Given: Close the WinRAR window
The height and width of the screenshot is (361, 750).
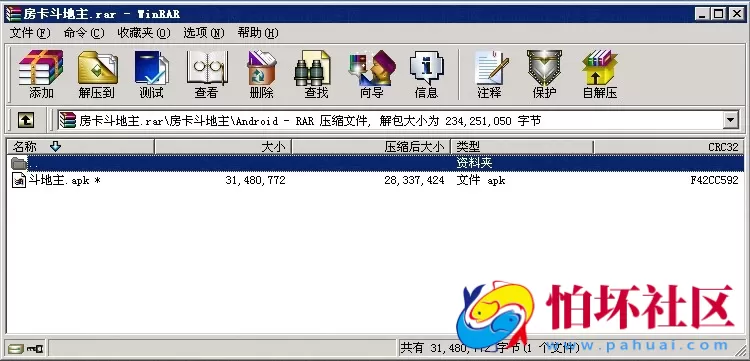Looking at the screenshot, I should pos(737,14).
